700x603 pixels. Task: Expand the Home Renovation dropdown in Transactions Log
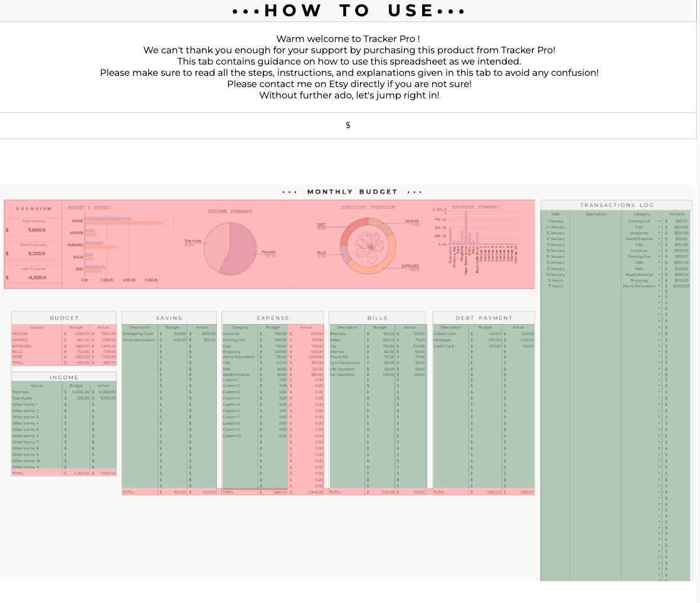coord(659,286)
